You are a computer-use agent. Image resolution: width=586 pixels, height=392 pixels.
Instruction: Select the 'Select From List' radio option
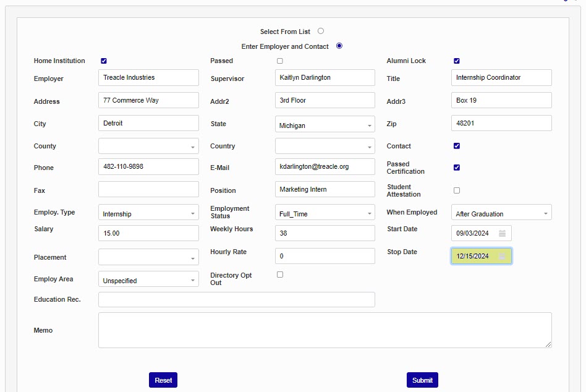321,31
